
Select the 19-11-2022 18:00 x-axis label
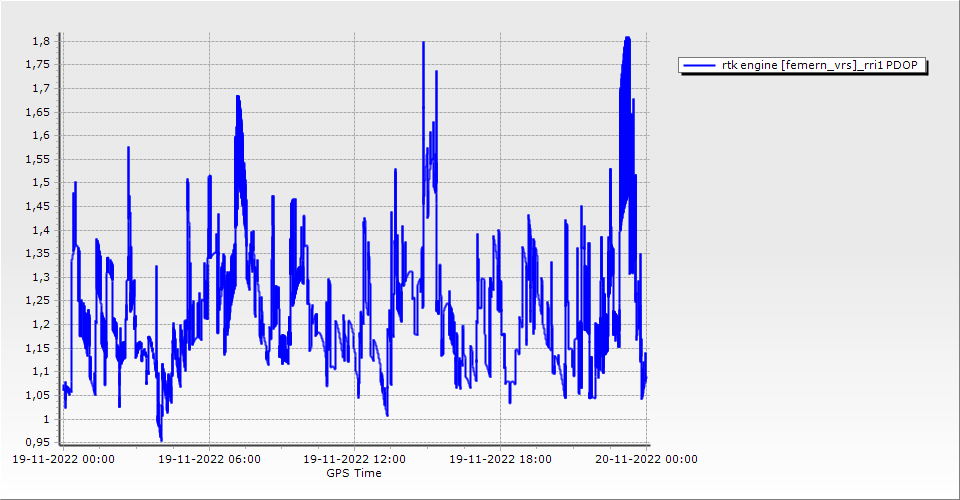tap(501, 459)
